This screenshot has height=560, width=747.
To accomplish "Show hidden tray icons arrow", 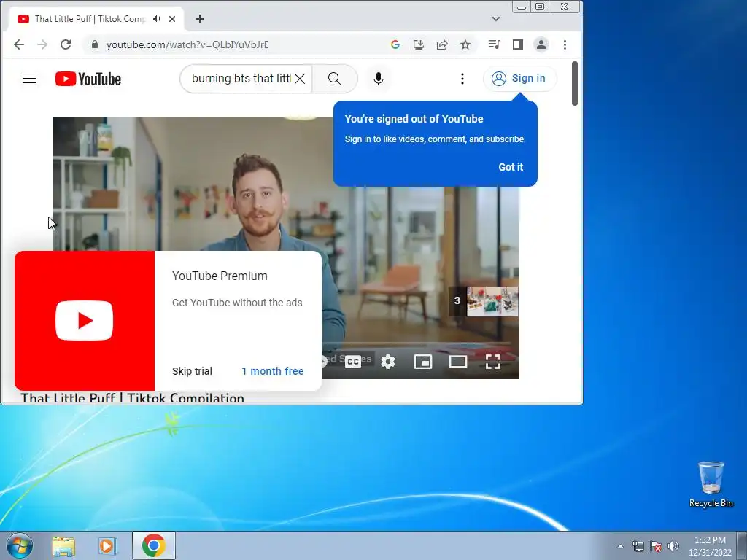I will (620, 546).
